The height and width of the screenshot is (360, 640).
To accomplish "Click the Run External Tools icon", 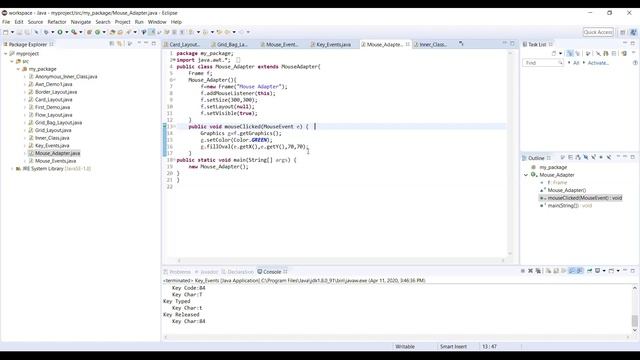I will 74,32.
